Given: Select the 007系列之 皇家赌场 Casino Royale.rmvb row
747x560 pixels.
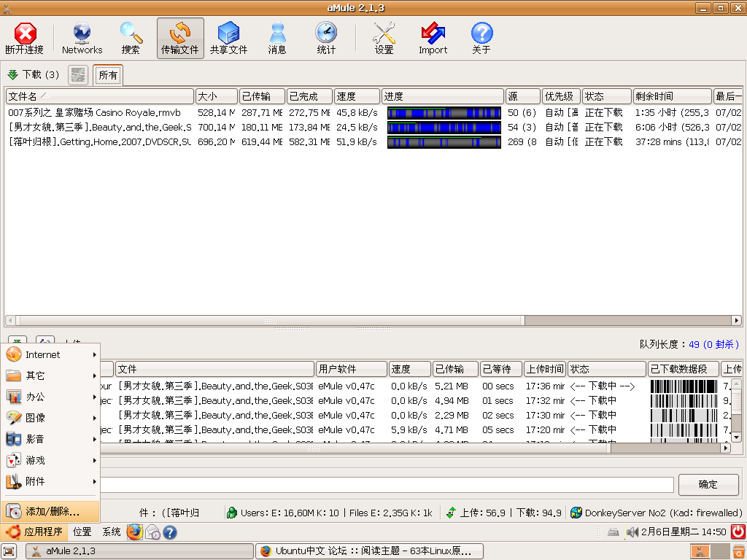Looking at the screenshot, I should point(374,113).
